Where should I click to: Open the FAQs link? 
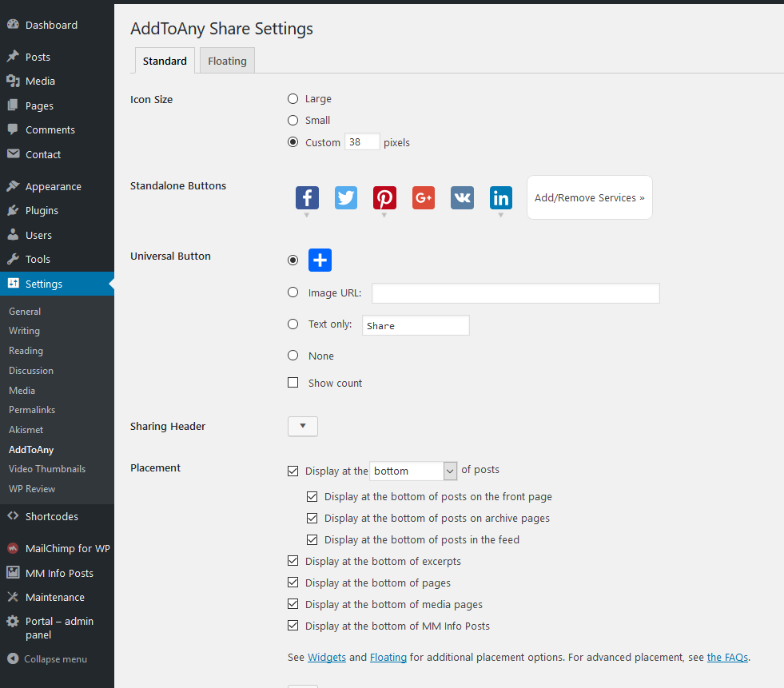click(x=727, y=658)
